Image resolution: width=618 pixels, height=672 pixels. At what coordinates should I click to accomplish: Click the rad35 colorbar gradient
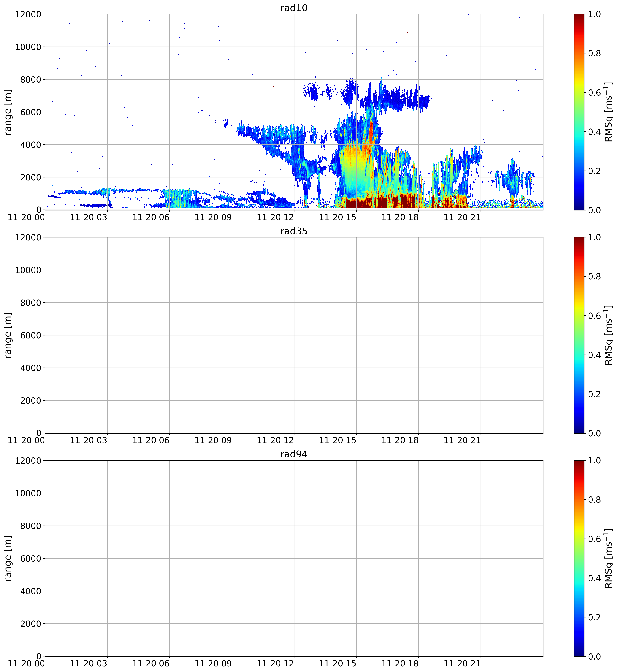pyautogui.click(x=579, y=335)
